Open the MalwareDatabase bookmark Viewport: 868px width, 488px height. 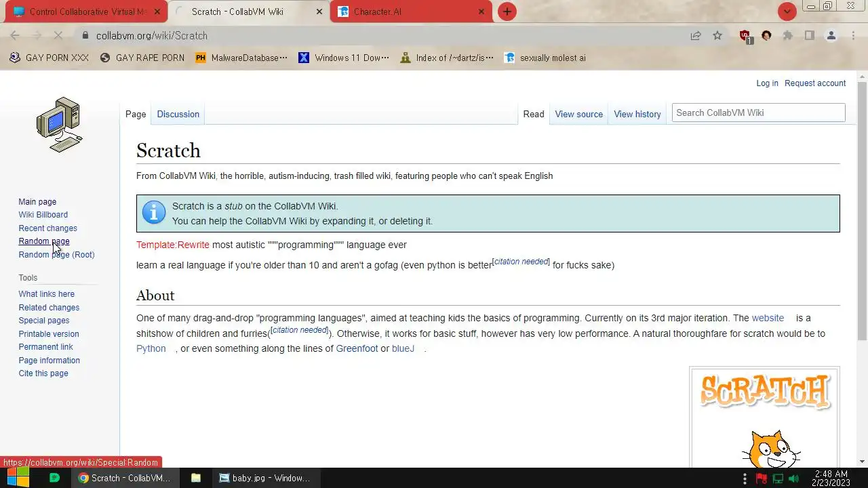(241, 58)
